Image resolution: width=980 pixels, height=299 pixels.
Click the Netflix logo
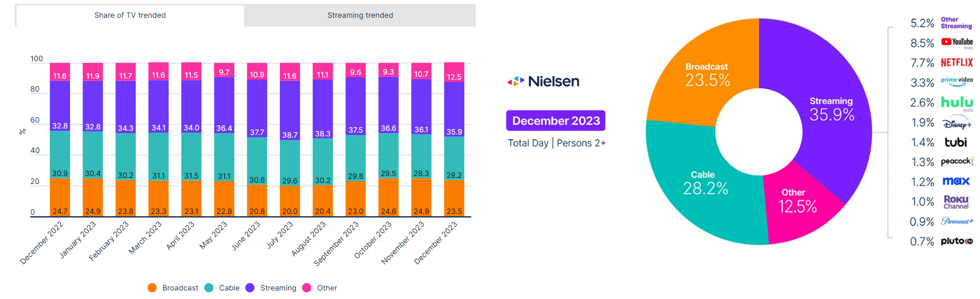(x=956, y=62)
